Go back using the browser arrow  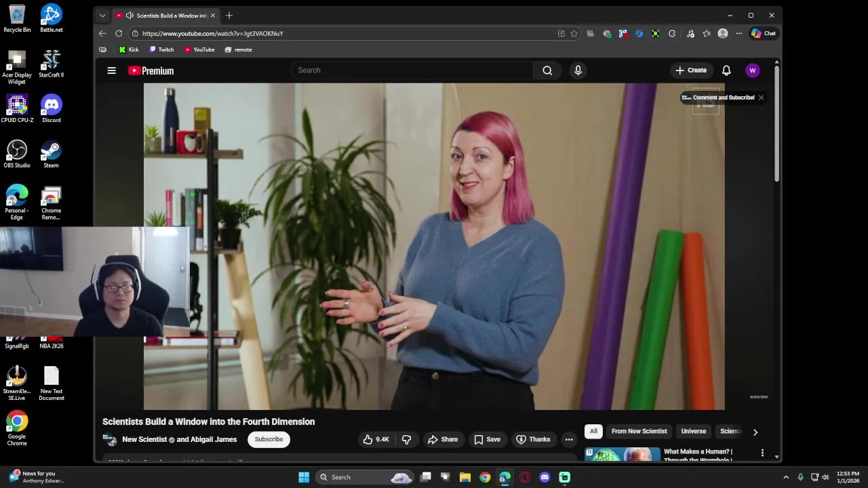(102, 33)
